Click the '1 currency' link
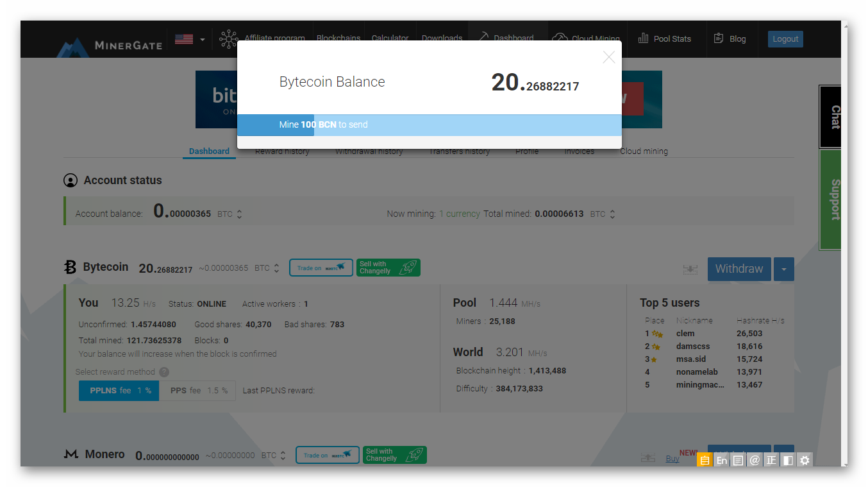 coord(460,214)
